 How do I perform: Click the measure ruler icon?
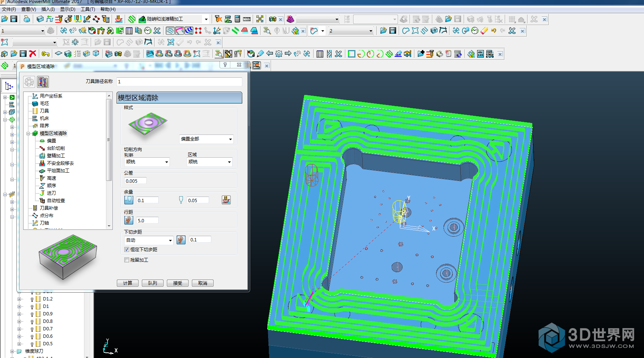[247, 19]
